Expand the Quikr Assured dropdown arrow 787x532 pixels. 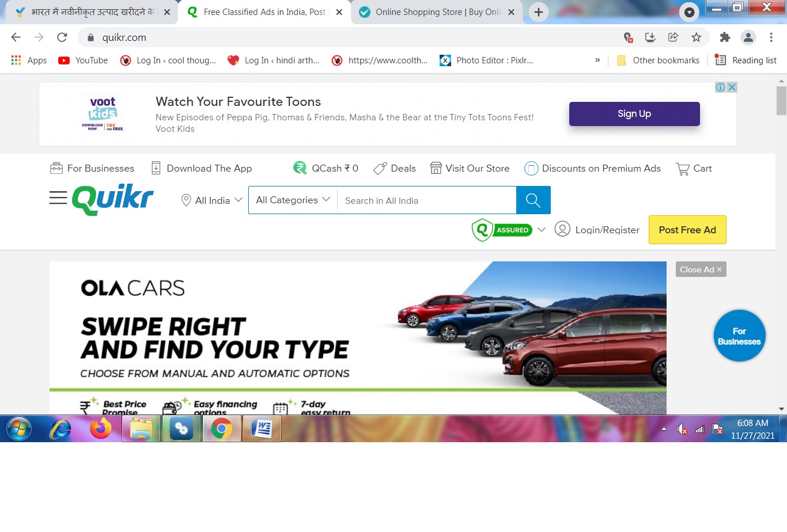pos(542,230)
